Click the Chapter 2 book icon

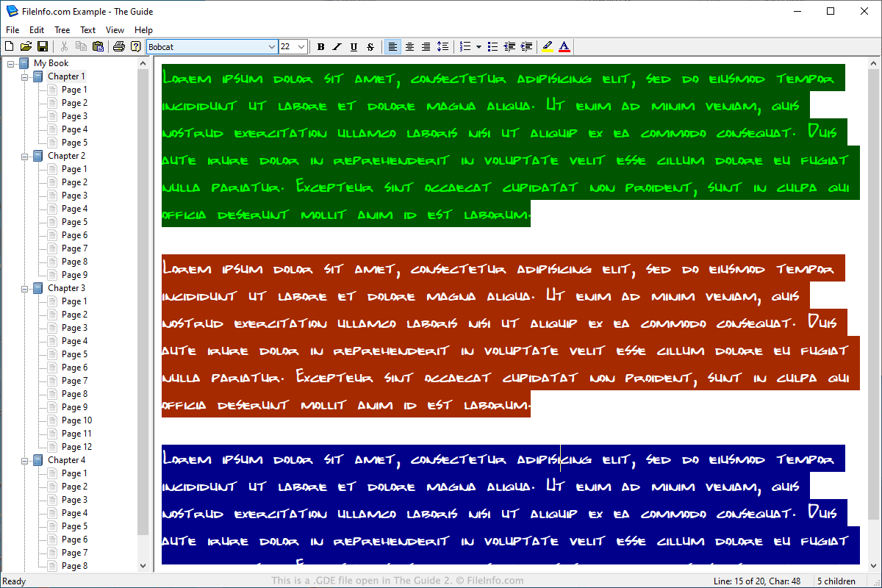pyautogui.click(x=38, y=156)
